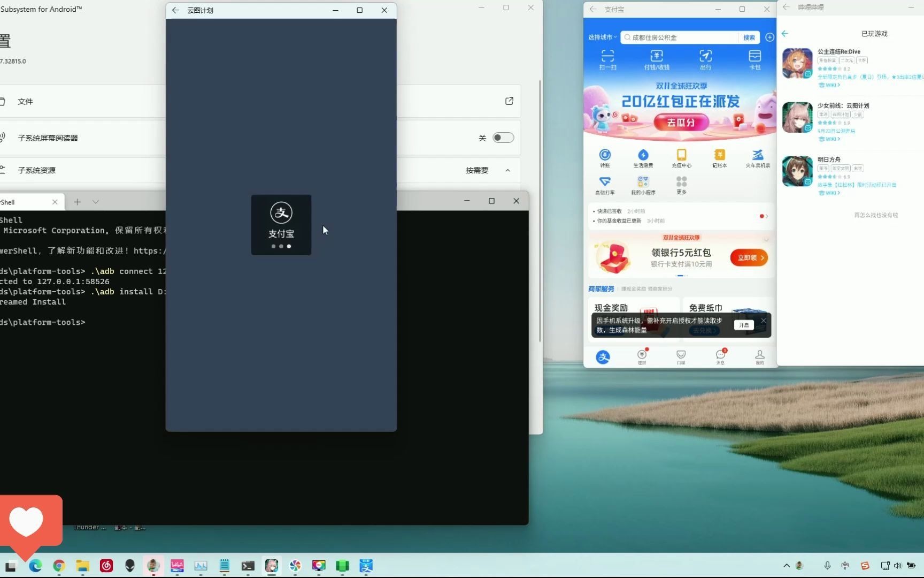Switch to 消息 messages tab in Alipay
The height and width of the screenshot is (578, 924).
pos(720,357)
